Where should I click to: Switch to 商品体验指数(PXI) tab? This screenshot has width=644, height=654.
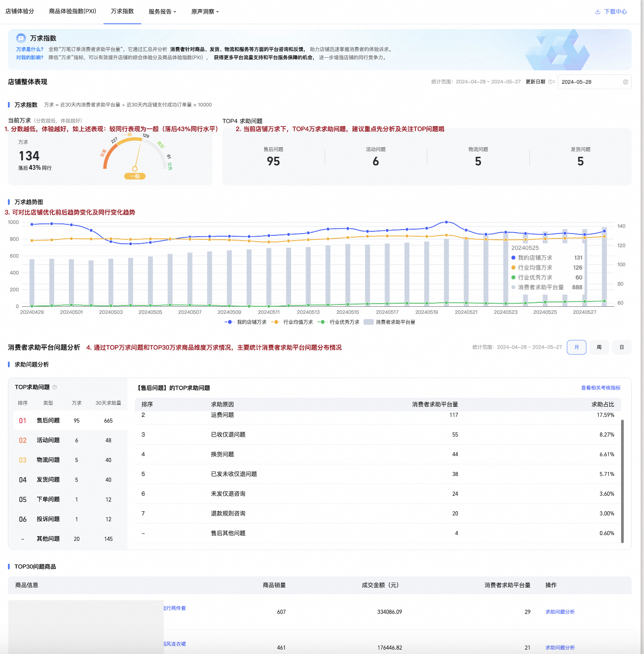click(x=73, y=11)
